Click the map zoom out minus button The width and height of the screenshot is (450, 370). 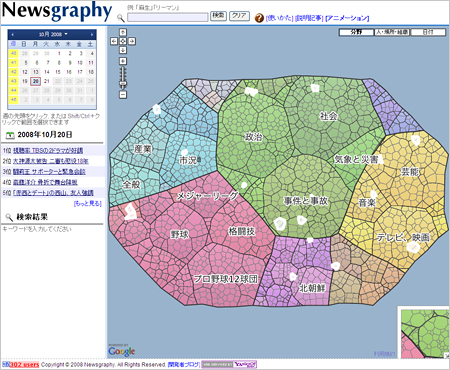coord(123,95)
